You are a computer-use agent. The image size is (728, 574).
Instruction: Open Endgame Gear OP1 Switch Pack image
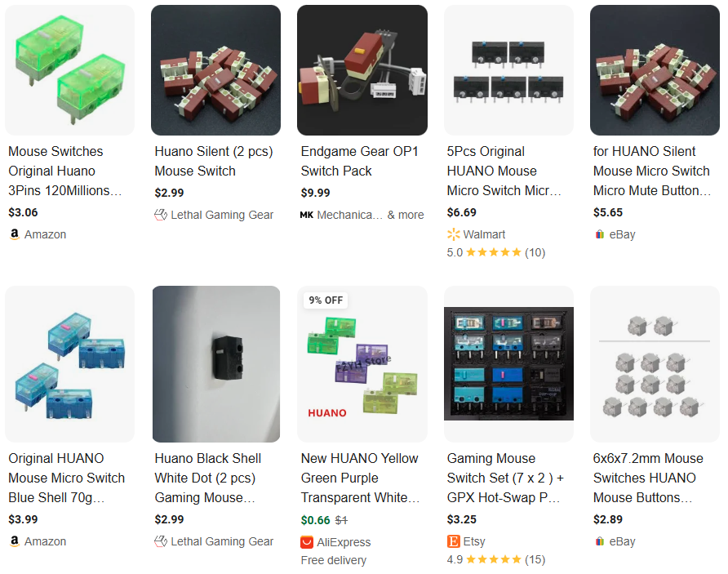pos(362,70)
